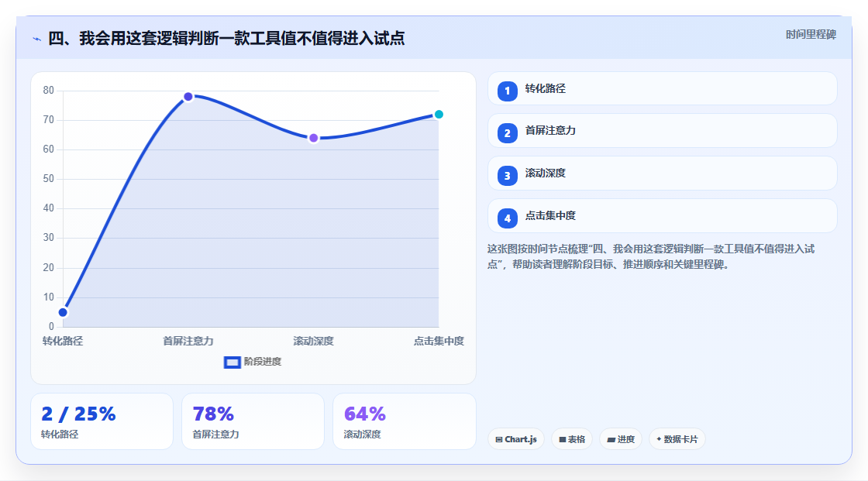
Task: Open the 2 / 25% 转化路径 stat card
Action: coord(102,421)
